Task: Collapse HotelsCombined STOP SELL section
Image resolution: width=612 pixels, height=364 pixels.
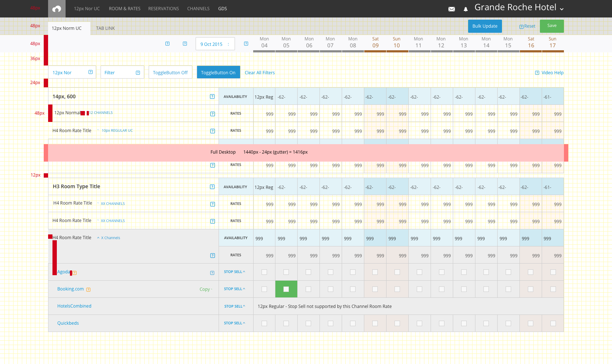Action: click(235, 306)
